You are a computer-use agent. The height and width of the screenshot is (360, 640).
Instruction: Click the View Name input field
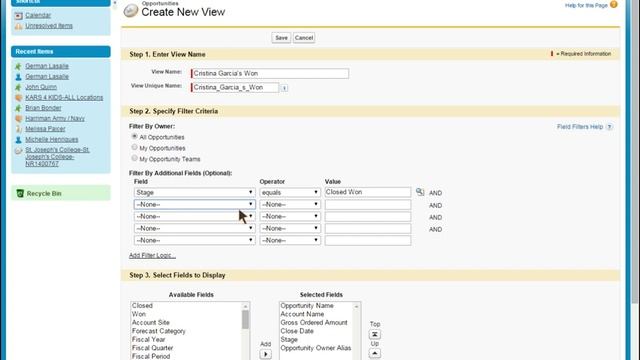[270, 73]
